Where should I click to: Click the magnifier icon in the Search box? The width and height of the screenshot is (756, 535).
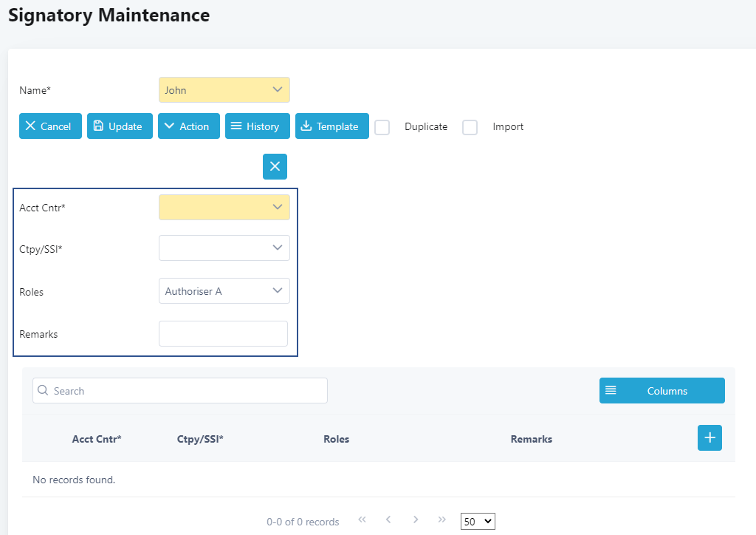(x=43, y=390)
